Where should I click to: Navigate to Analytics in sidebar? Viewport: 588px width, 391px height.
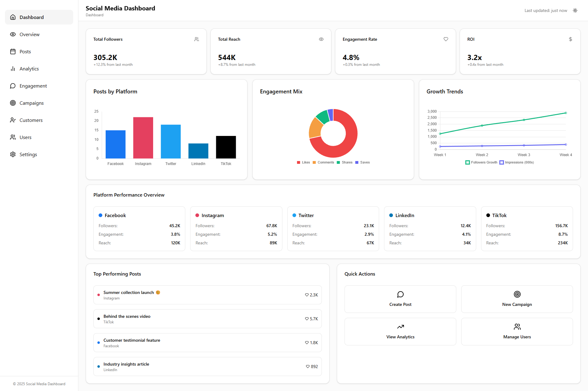[x=39, y=69]
